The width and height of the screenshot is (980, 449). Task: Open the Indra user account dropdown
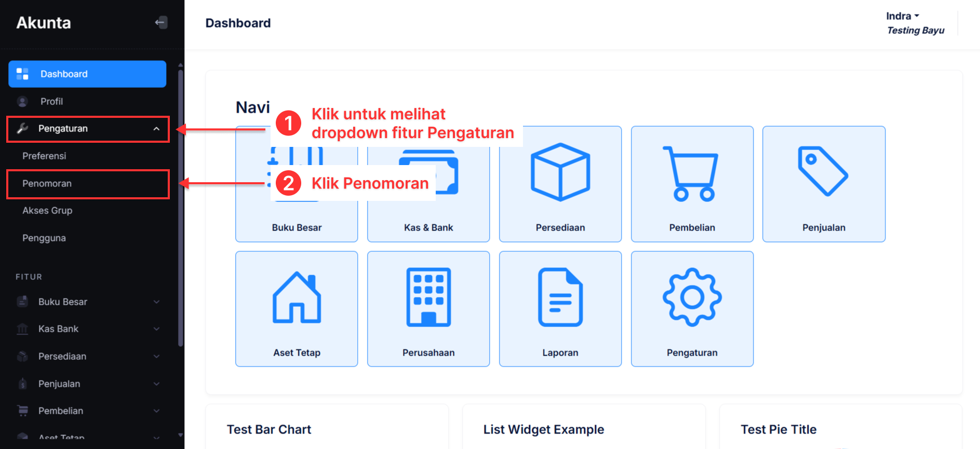click(x=902, y=16)
